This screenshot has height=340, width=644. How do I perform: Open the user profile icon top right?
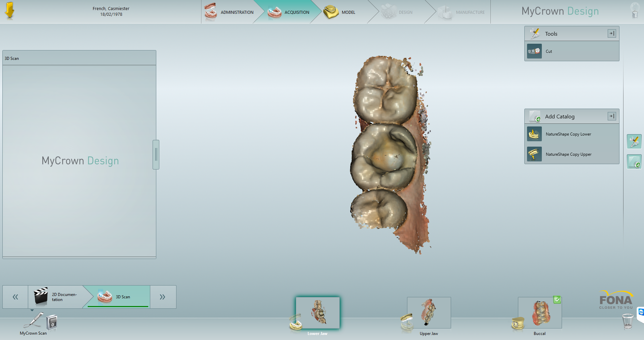coord(635,11)
